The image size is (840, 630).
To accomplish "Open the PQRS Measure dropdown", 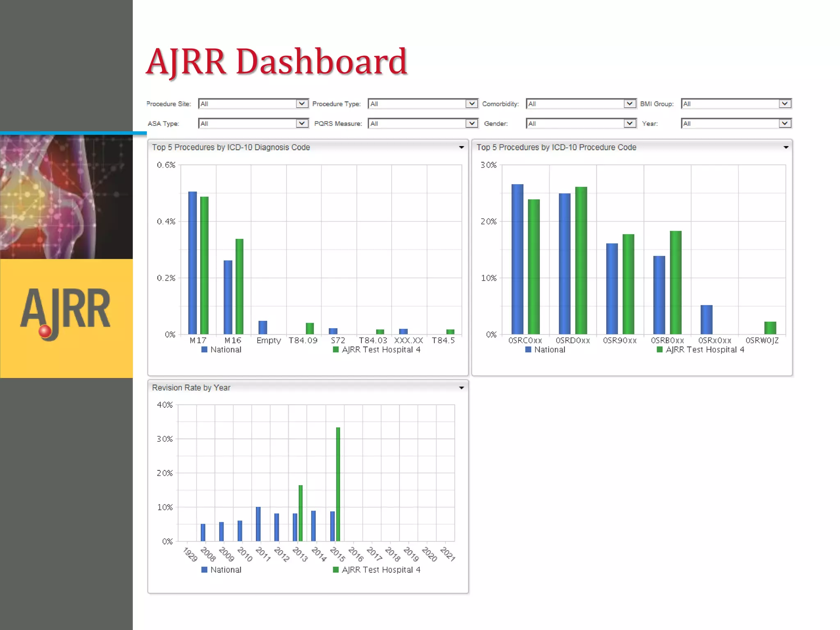I will pyautogui.click(x=423, y=123).
